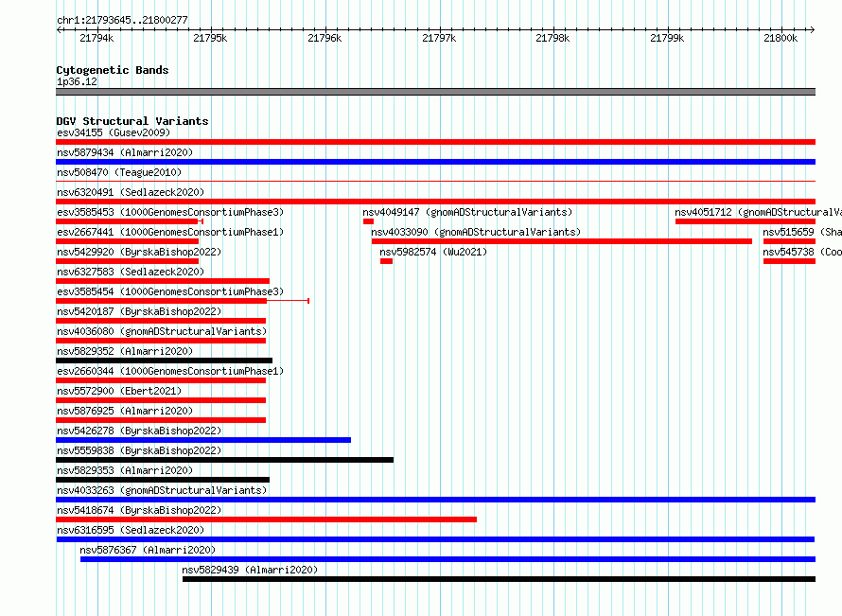The image size is (842, 616).
Task: Click the 21794k ruler position
Action: 96,38
